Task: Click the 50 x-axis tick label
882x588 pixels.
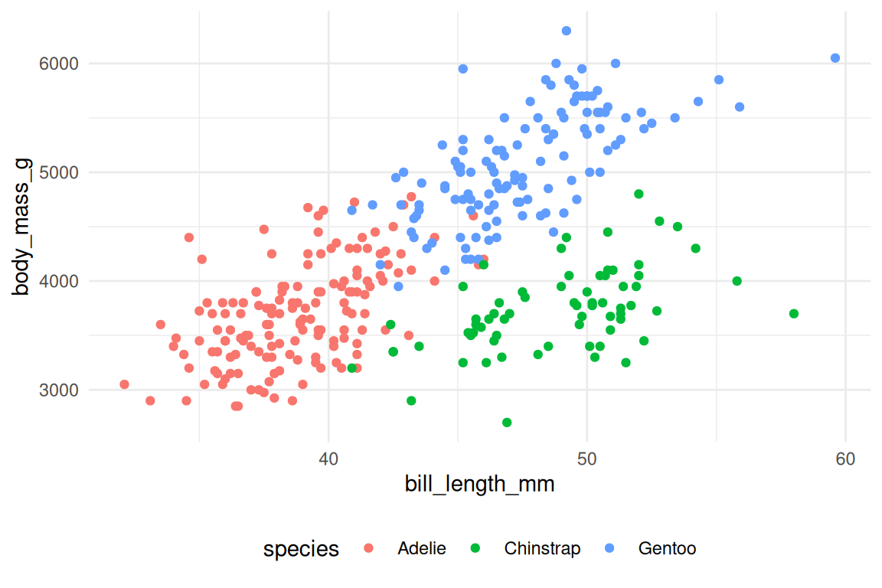Action: [586, 459]
